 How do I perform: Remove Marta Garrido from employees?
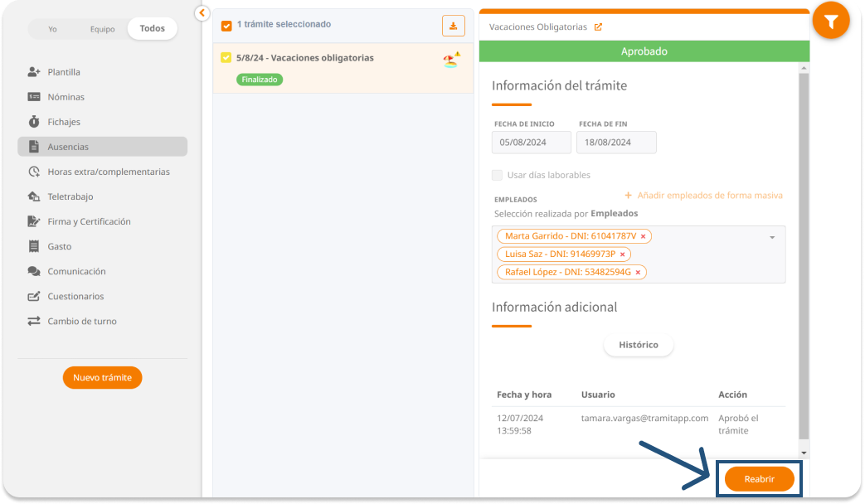click(x=643, y=236)
